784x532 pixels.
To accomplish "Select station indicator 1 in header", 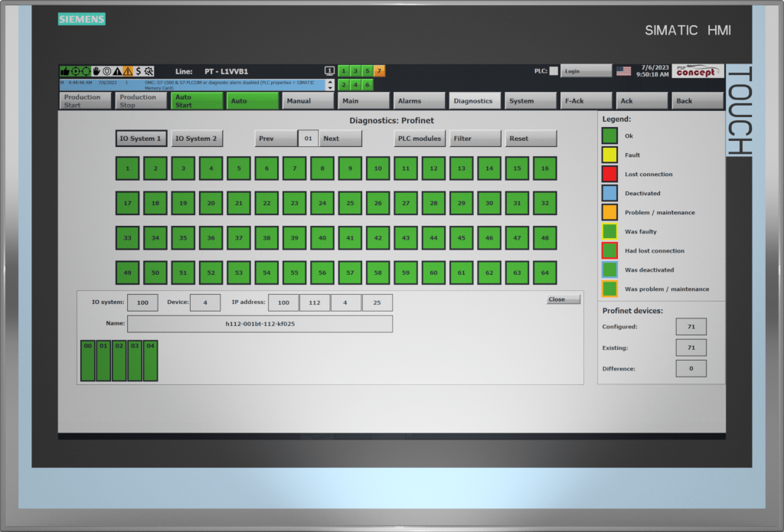I will point(344,71).
